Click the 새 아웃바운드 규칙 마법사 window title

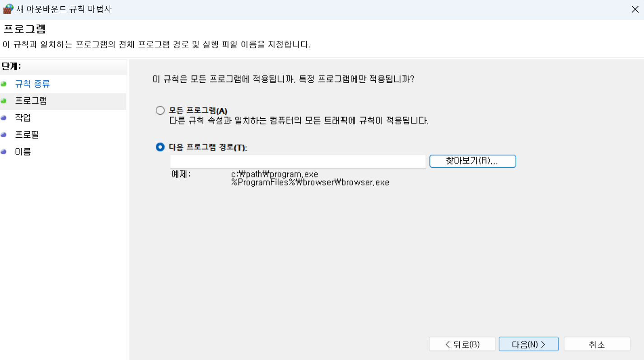64,9
